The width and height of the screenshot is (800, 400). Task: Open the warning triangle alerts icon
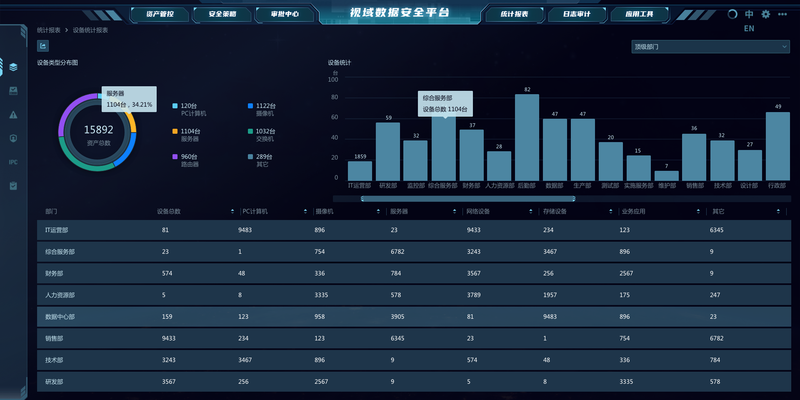[14, 115]
